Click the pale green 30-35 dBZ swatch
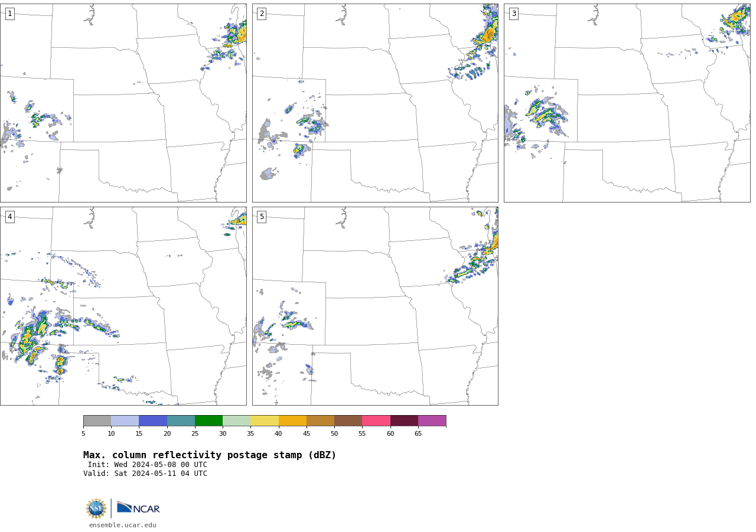This screenshot has height=532, width=756. coord(236,421)
